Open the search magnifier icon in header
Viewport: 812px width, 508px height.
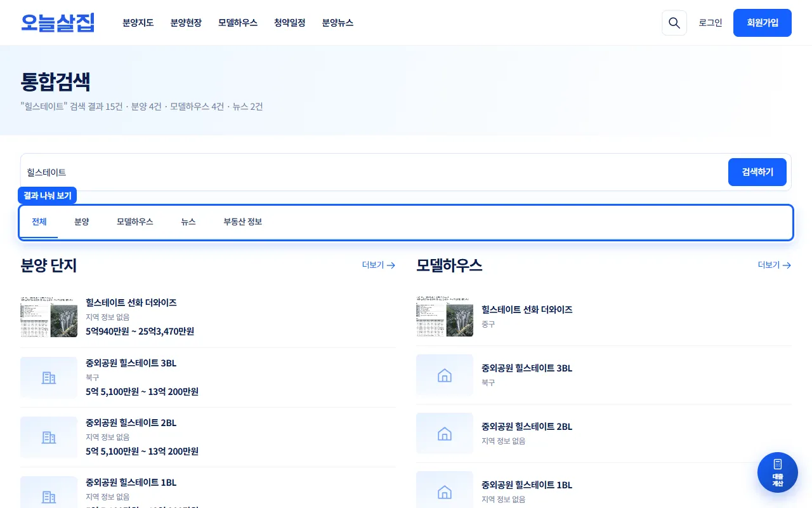674,23
